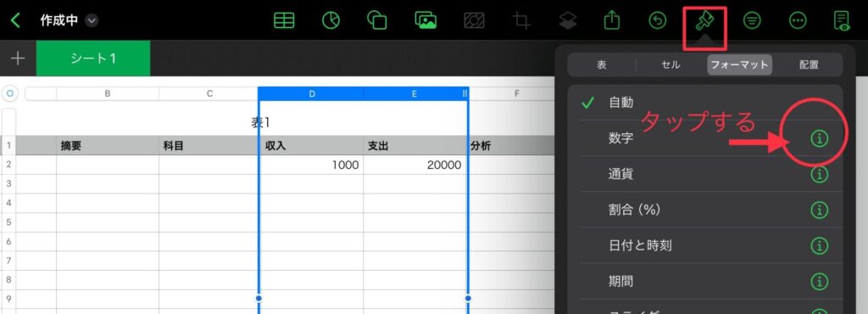Viewport: 868px width, 314px height.
Task: Open info settings for 数字 format
Action: tap(820, 138)
